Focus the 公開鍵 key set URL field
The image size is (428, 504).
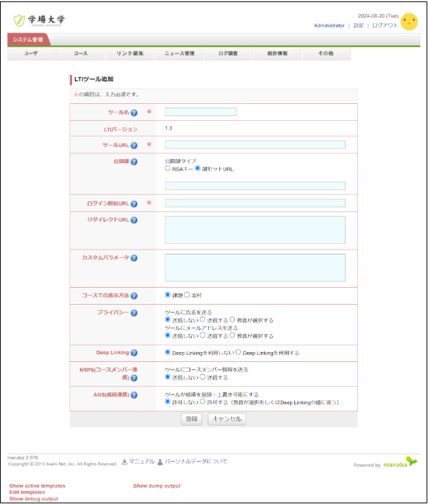tap(255, 186)
